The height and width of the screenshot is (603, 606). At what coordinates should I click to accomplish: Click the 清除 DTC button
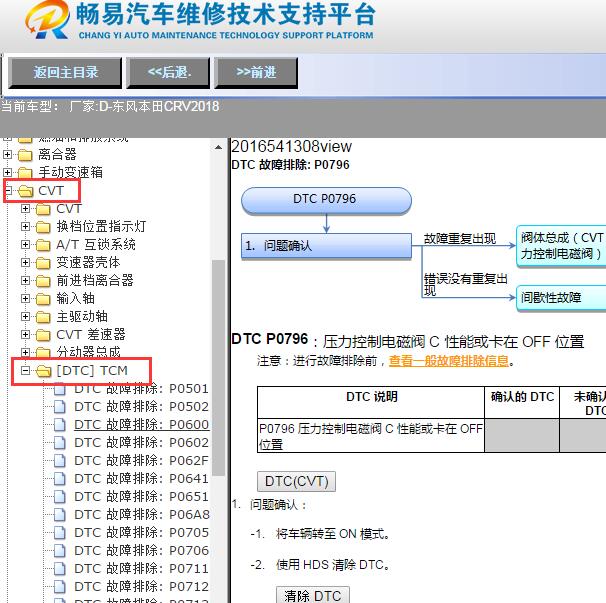(x=313, y=595)
